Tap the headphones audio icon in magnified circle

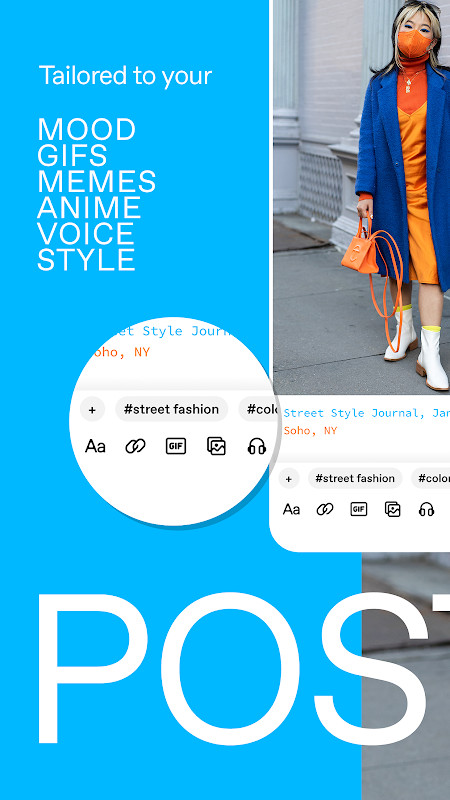pyautogui.click(x=257, y=446)
